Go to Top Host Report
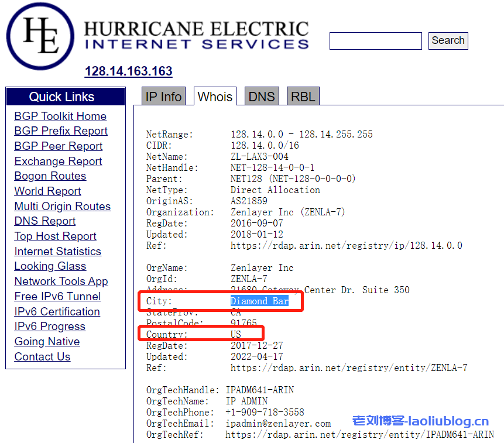Image resolution: width=504 pixels, height=443 pixels. tap(55, 236)
